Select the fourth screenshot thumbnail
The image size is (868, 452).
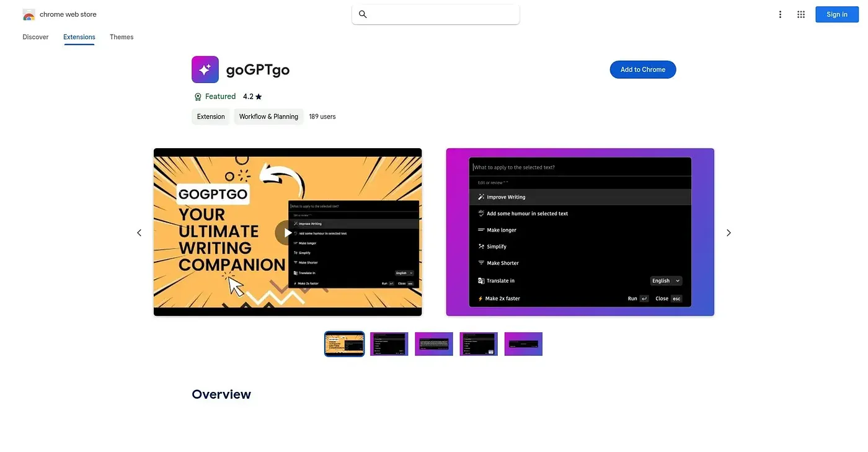479,343
